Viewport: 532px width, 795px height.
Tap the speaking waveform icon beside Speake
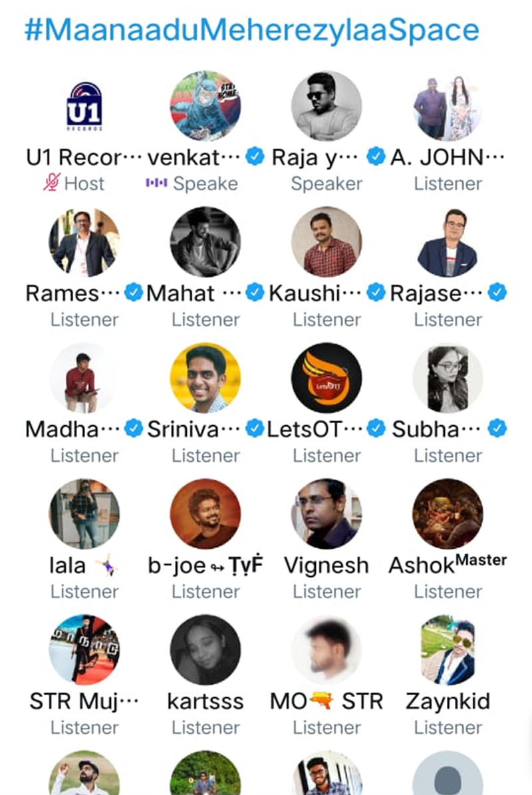(156, 182)
